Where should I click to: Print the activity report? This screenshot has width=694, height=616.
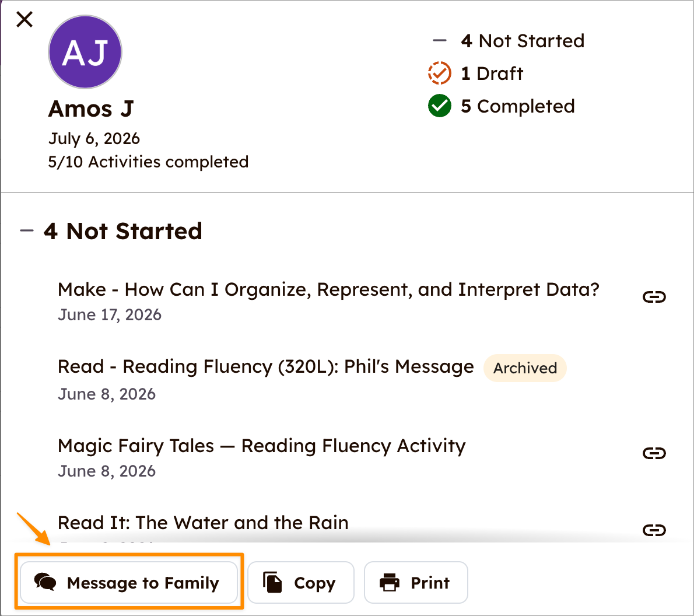[x=416, y=582]
